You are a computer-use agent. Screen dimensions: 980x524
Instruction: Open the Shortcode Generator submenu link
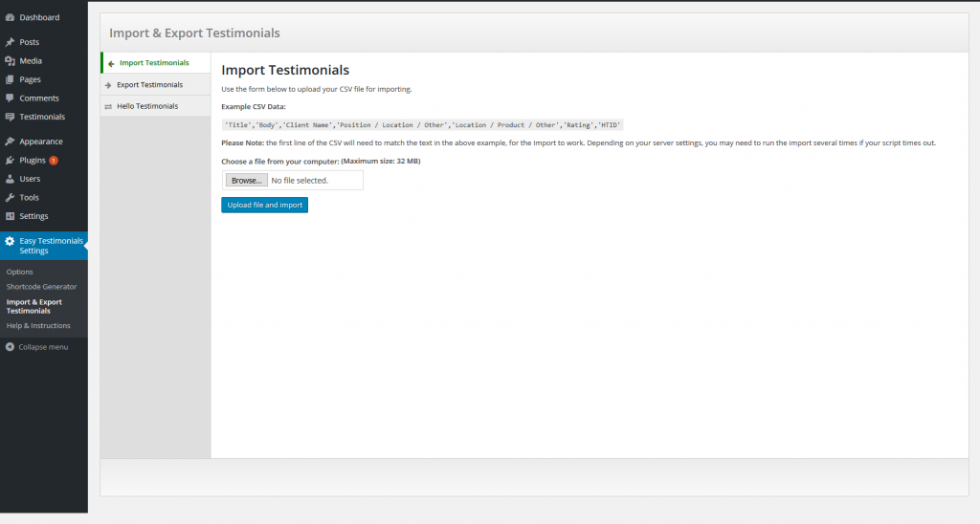coord(41,287)
